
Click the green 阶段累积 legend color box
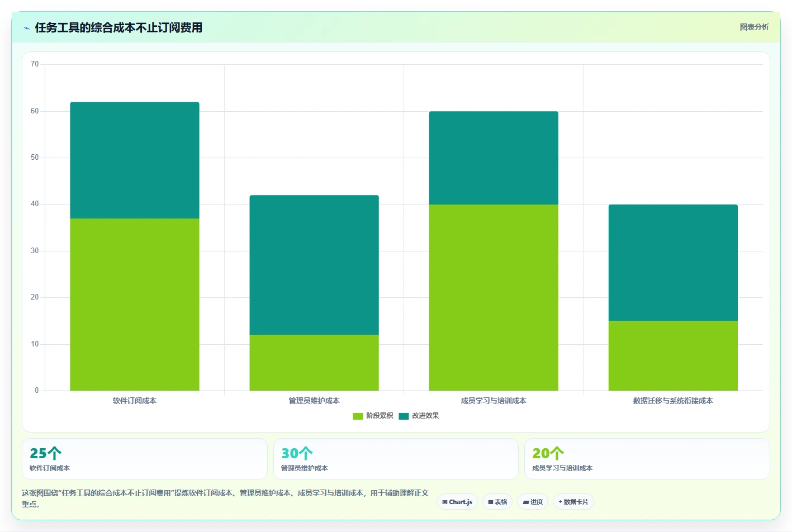pyautogui.click(x=358, y=416)
